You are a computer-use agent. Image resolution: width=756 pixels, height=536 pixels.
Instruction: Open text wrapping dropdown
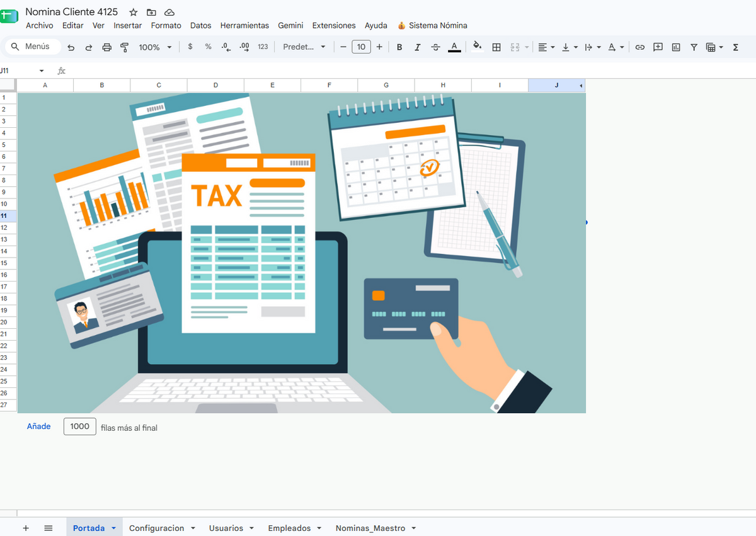[593, 47]
